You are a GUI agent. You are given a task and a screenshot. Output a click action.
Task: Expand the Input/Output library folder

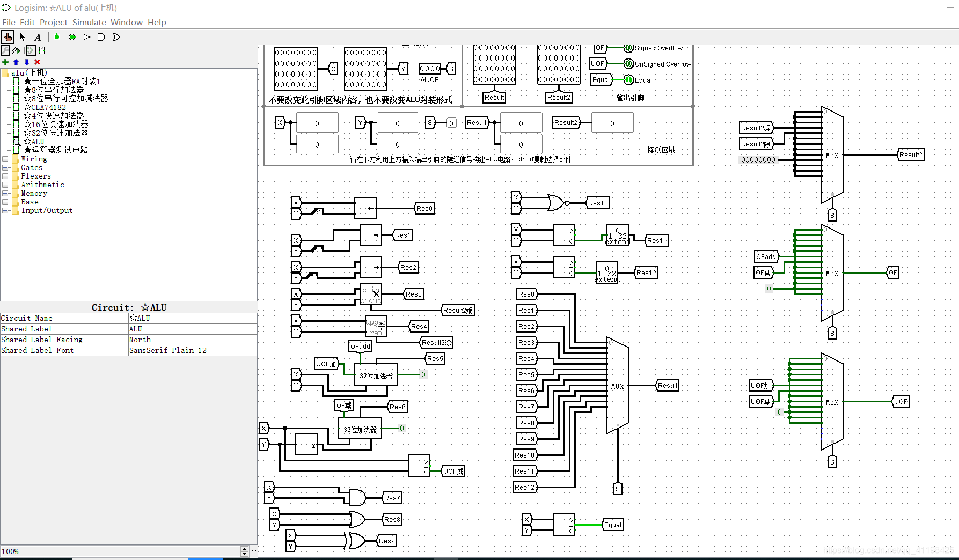5,210
